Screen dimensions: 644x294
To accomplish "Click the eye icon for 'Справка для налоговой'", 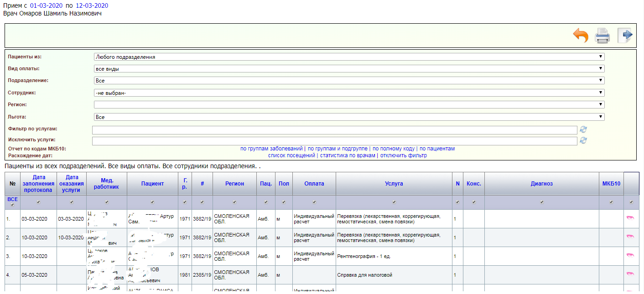I will point(630,274).
